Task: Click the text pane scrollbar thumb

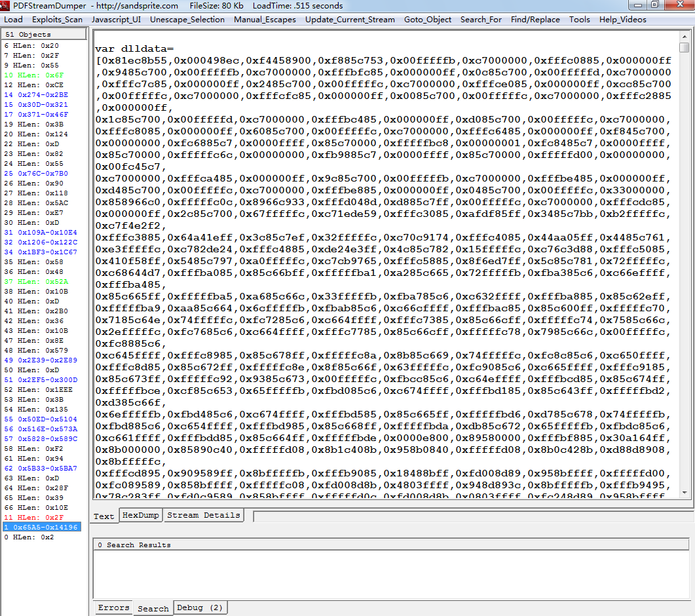Action: tap(685, 47)
